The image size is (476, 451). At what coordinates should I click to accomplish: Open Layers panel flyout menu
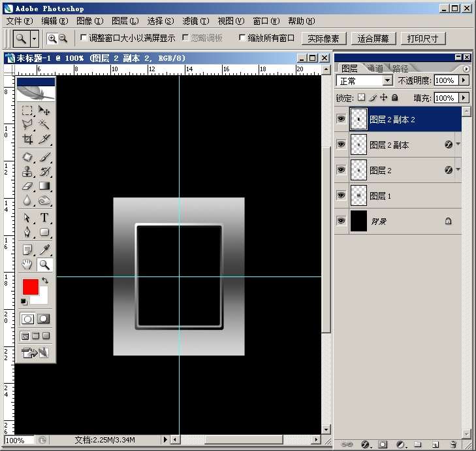pos(467,69)
